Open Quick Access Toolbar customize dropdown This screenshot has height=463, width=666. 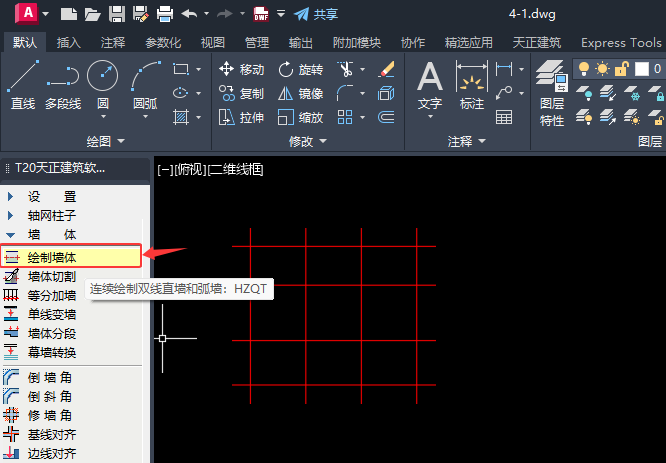[x=281, y=14]
